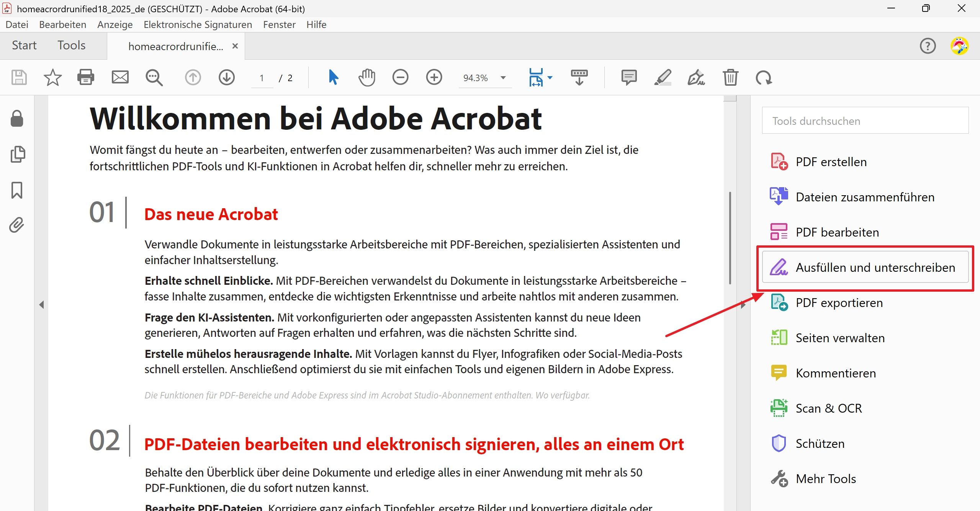This screenshot has height=511, width=980.
Task: Expand fit page options dropdown arrow
Action: [x=550, y=77]
